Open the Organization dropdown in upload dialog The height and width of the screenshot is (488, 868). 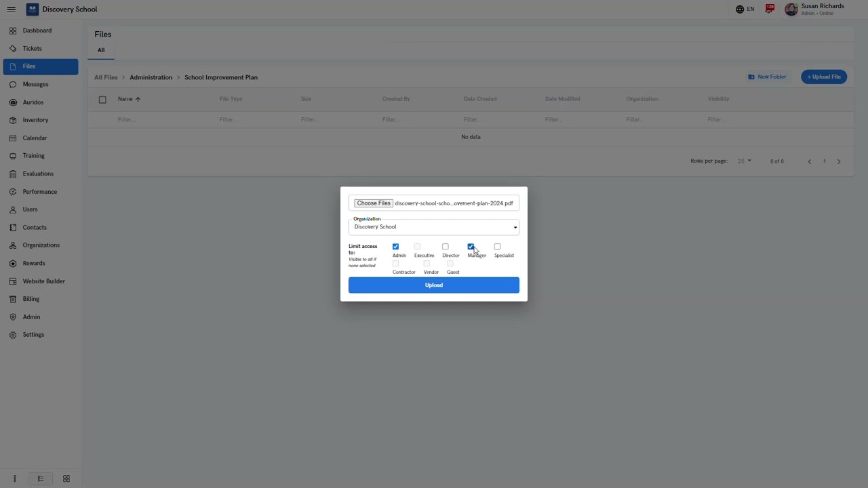pyautogui.click(x=434, y=227)
